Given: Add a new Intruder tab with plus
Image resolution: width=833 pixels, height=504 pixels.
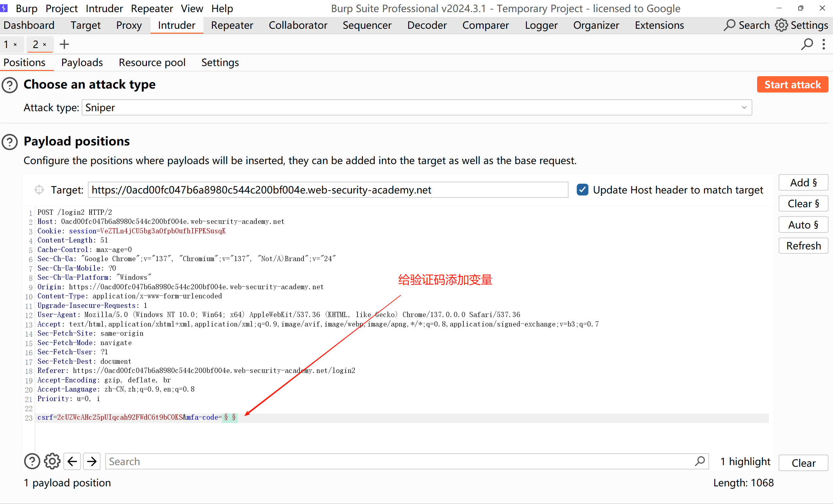Looking at the screenshot, I should pyautogui.click(x=64, y=44).
